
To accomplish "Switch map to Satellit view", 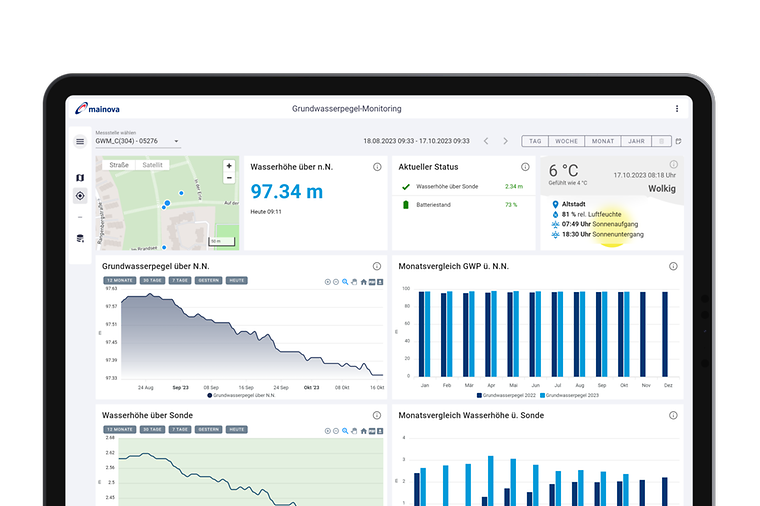I will [x=152, y=165].
